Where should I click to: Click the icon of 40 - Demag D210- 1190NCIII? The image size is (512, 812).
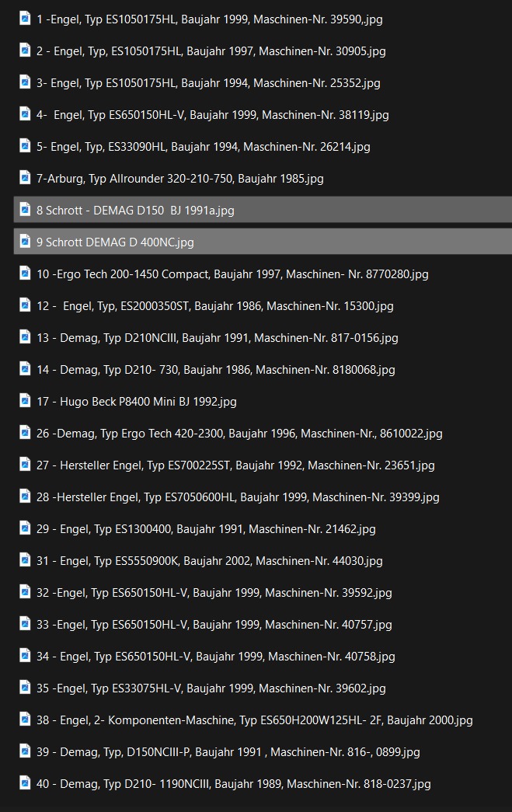point(25,783)
